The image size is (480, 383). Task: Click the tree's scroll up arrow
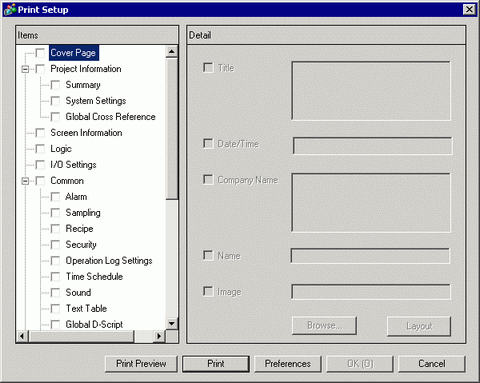click(172, 52)
